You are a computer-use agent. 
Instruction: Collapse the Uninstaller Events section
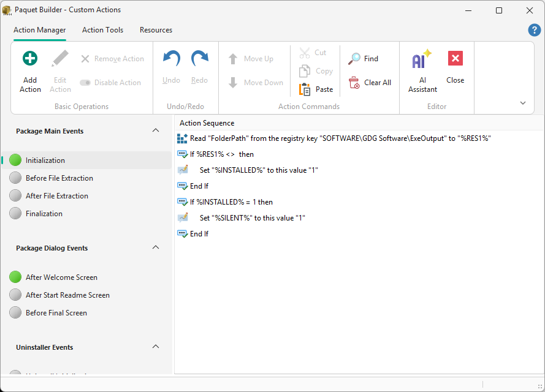click(x=155, y=346)
